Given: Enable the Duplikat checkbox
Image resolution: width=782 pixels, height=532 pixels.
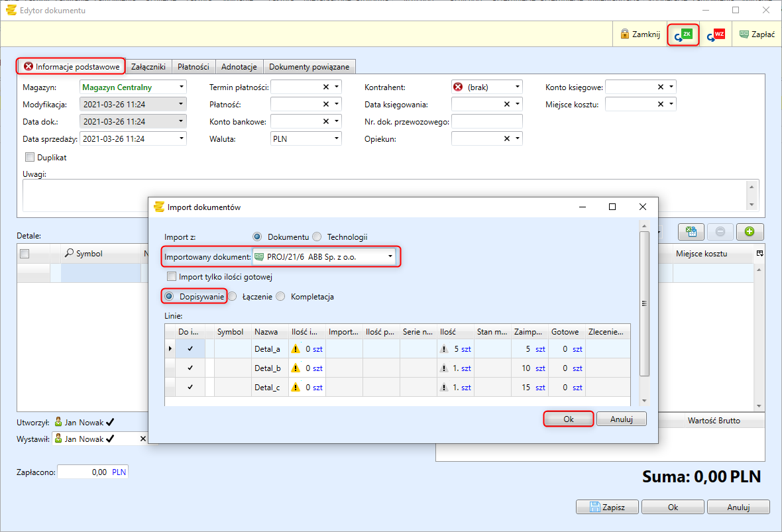Looking at the screenshot, I should [30, 158].
